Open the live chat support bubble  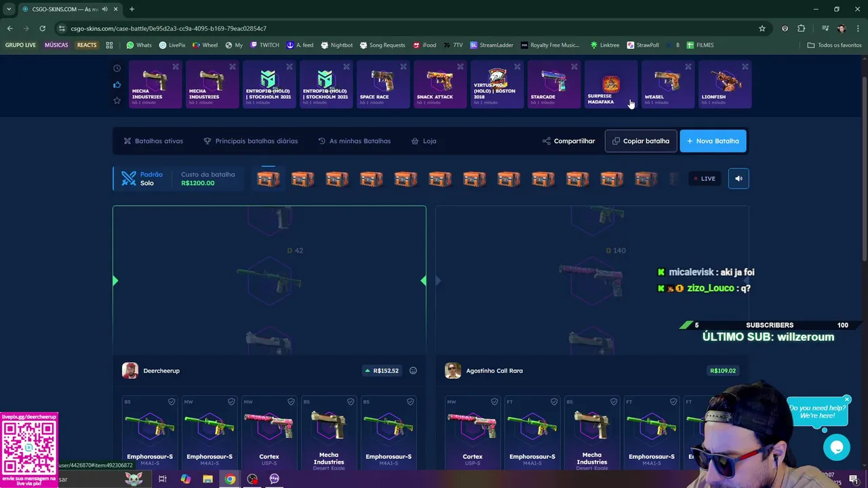[x=836, y=447]
